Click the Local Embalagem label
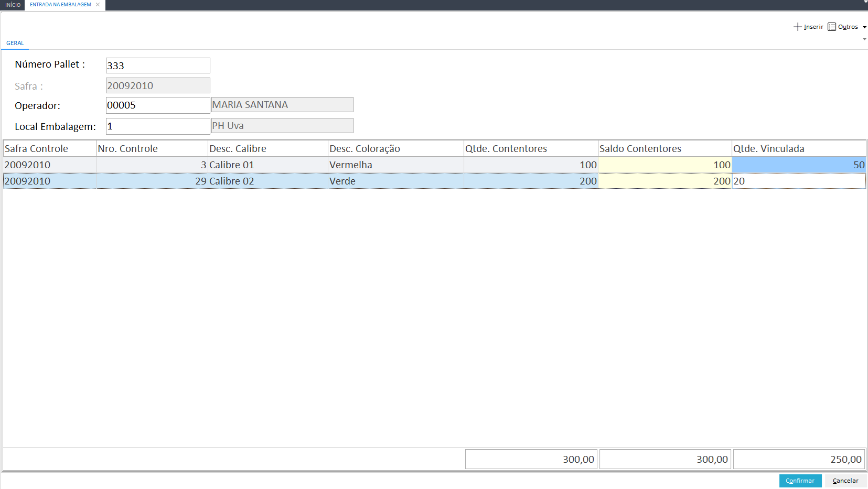Screen dimensions: 868x489 click(x=55, y=127)
